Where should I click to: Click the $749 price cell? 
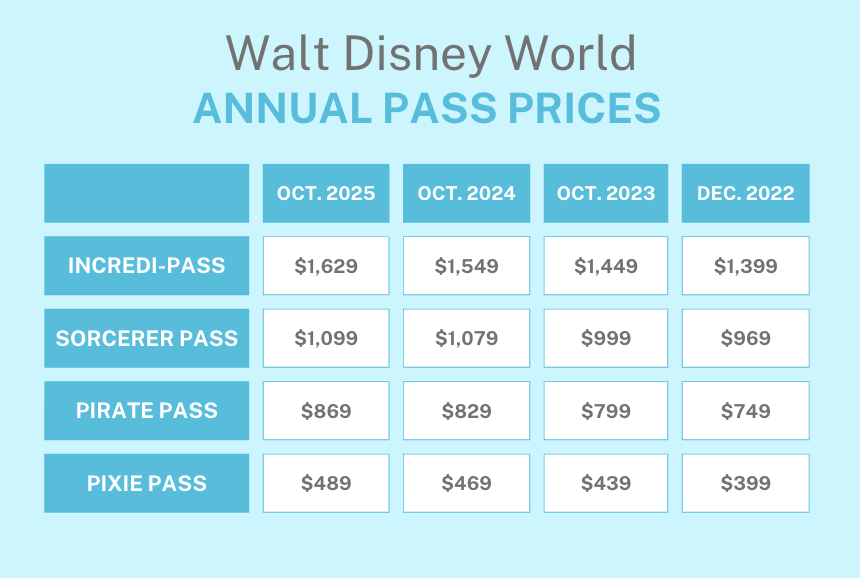pyautogui.click(x=746, y=411)
